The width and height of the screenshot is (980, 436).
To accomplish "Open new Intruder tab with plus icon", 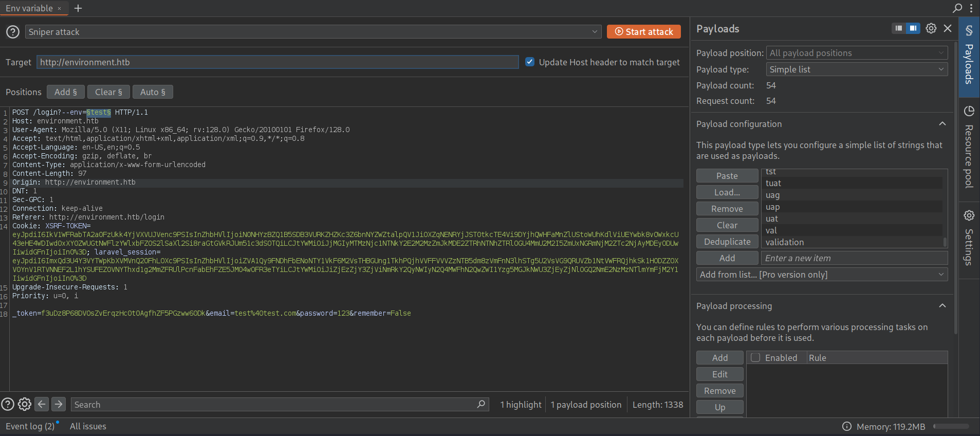I will coord(78,8).
